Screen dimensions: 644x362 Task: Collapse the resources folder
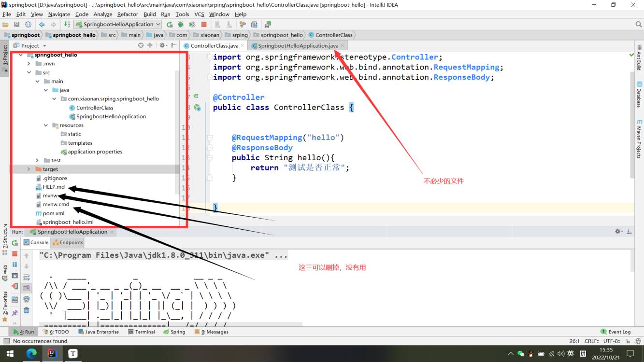coord(46,125)
